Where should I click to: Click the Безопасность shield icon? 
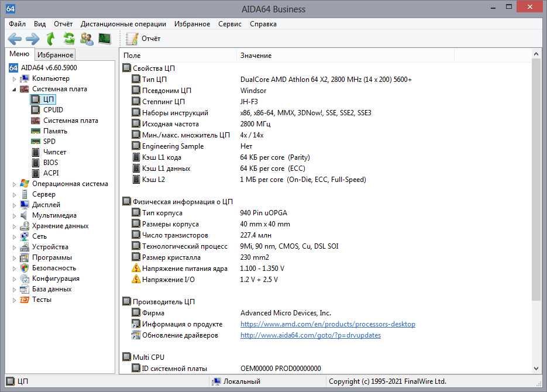[24, 268]
